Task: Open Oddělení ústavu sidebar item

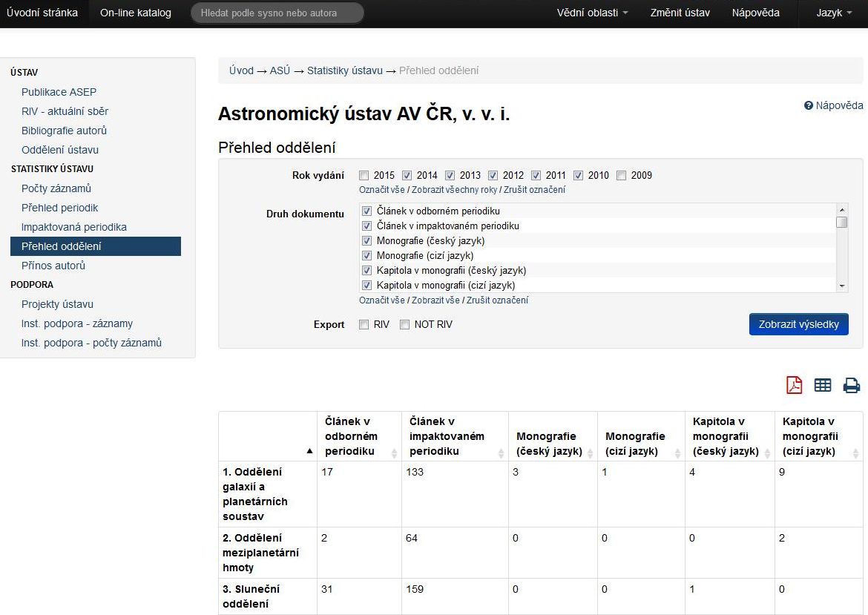Action: [60, 150]
